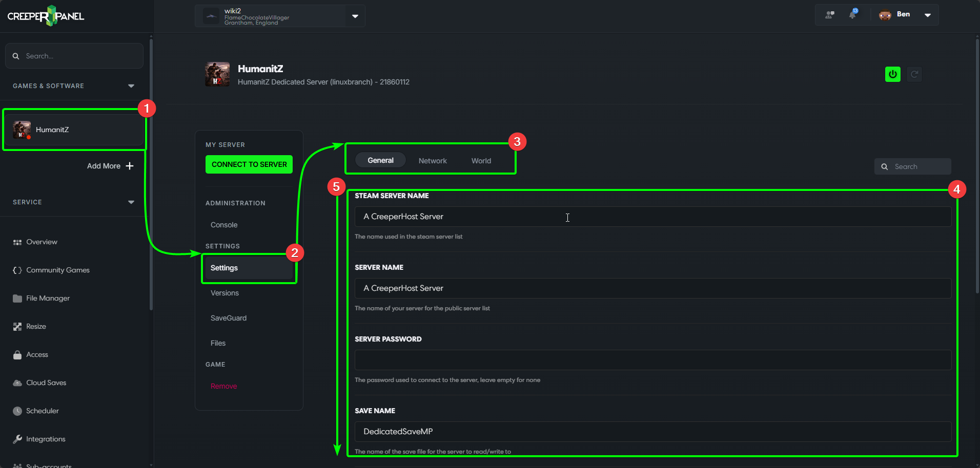Image resolution: width=980 pixels, height=468 pixels.
Task: Click the Remove link under GAME
Action: 223,386
